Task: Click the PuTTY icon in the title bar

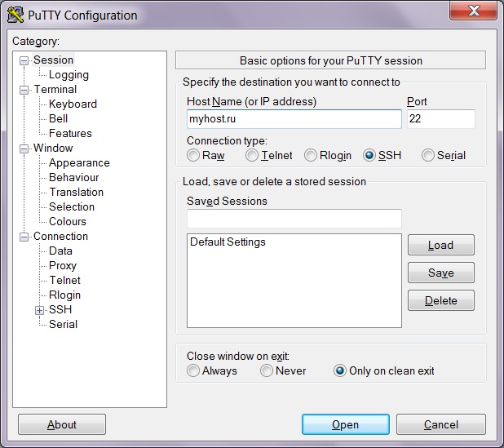Action: click(15, 15)
